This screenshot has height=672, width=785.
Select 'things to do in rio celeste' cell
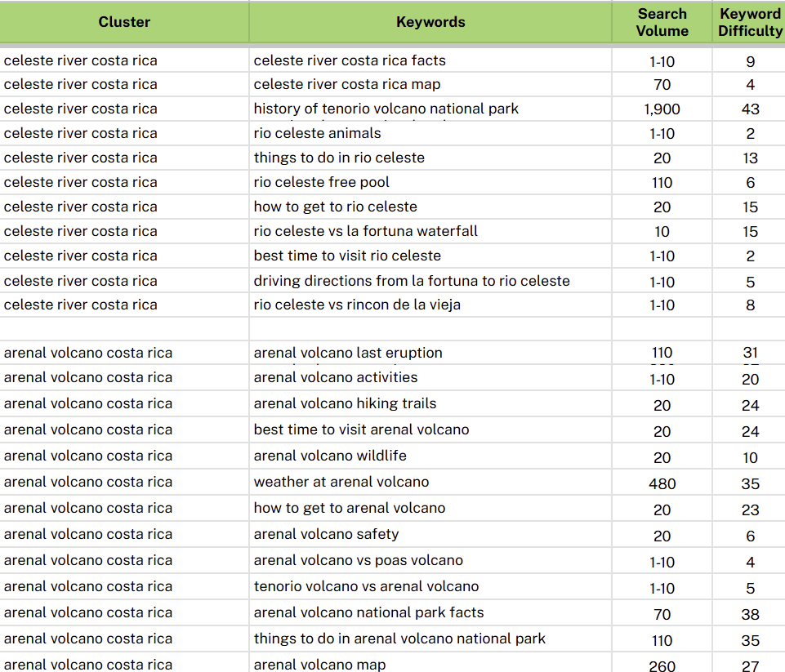(430, 158)
